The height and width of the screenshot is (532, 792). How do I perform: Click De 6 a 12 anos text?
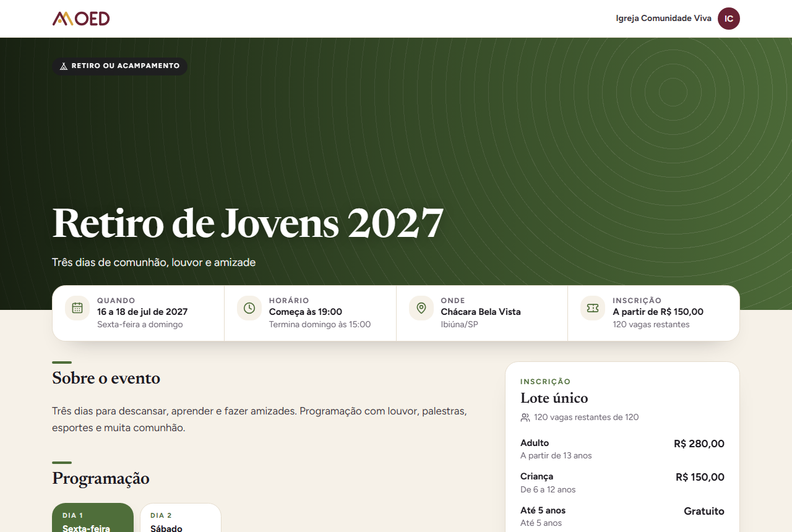[x=548, y=490]
